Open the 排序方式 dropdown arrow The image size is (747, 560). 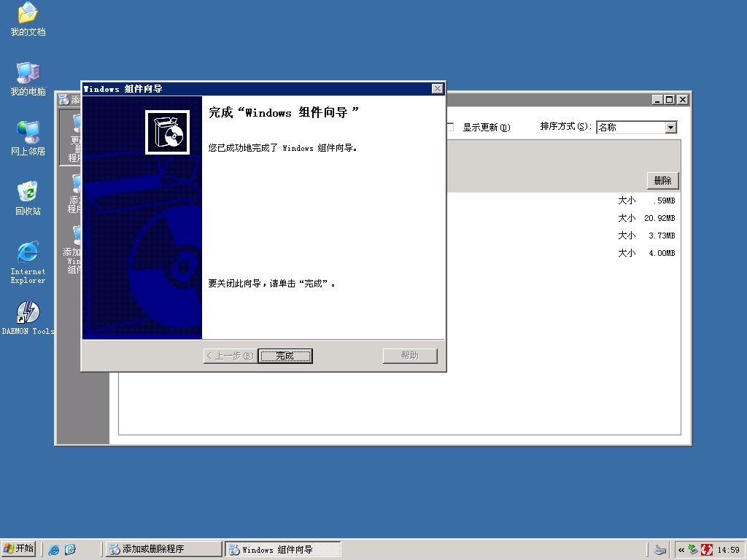pos(671,127)
